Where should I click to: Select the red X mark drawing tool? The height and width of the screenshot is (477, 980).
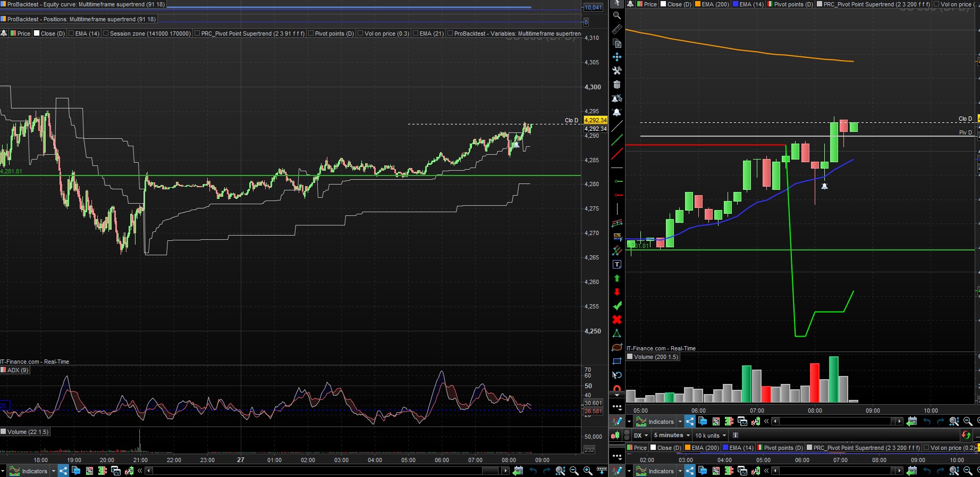tap(616, 320)
